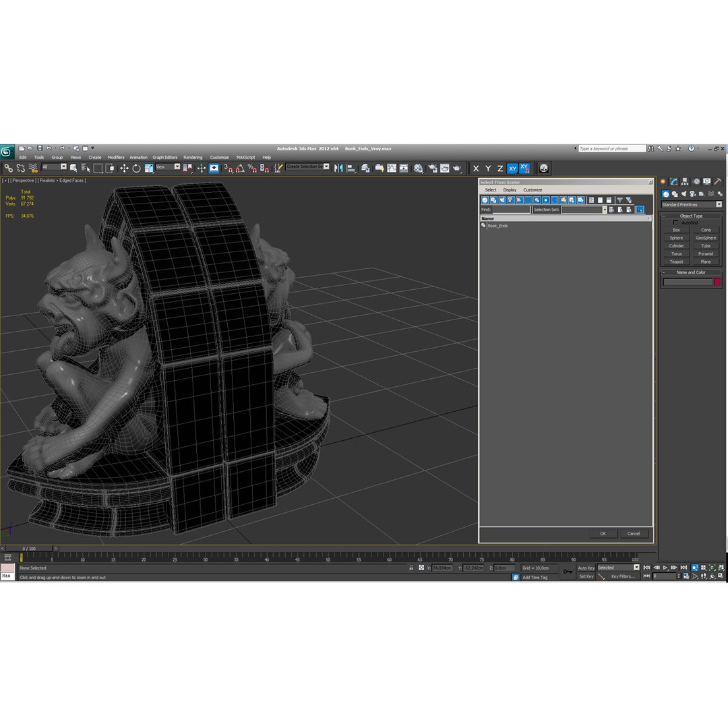Expand the Selection Set dropdown in dialog
Viewport: 728px width, 728px height.
604,210
